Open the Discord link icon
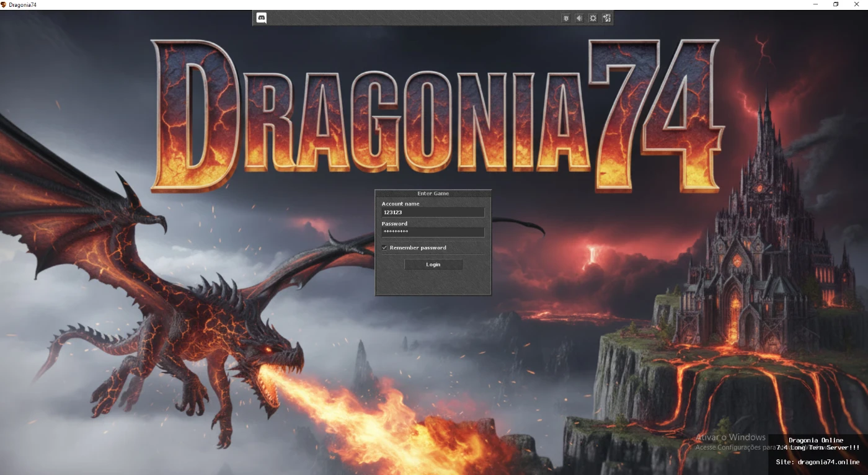The width and height of the screenshot is (868, 475). coord(262,19)
